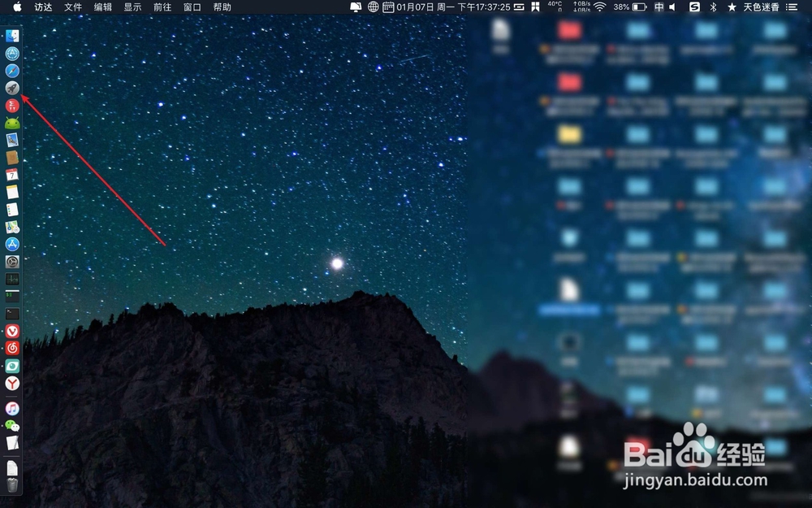
Task: Open System Preferences gear icon
Action: point(12,262)
